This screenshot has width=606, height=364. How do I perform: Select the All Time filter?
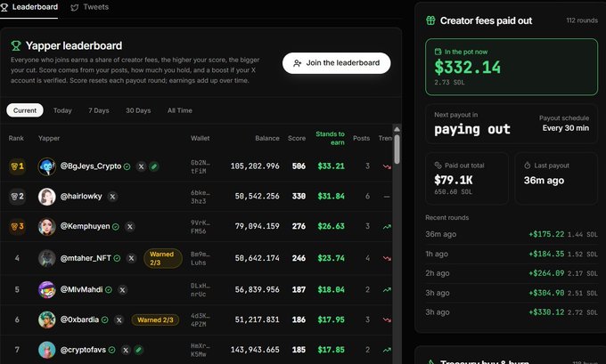(x=180, y=110)
